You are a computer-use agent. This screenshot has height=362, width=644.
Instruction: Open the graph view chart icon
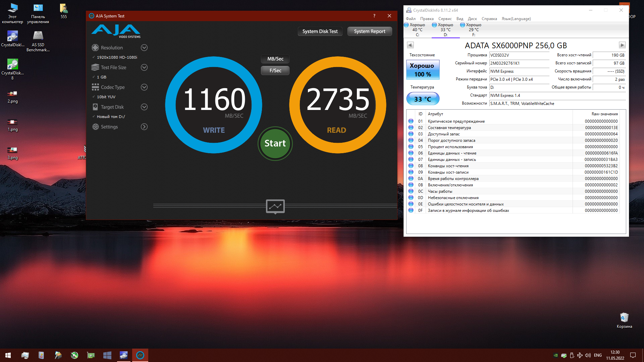275,206
